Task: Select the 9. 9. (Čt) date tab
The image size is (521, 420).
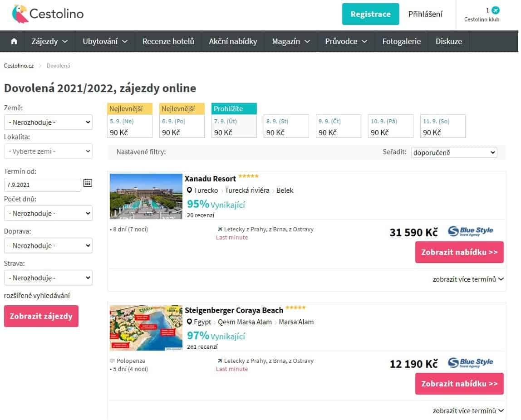Action: (338, 126)
